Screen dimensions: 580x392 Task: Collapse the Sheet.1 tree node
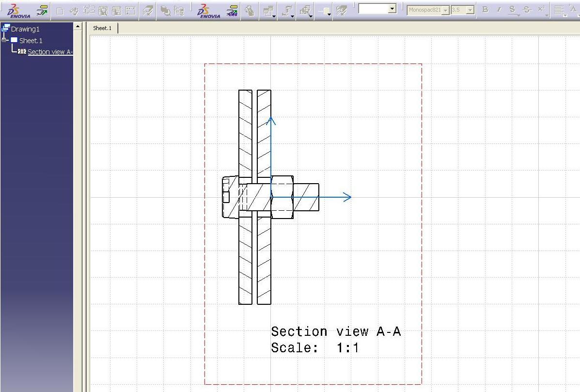(4, 40)
